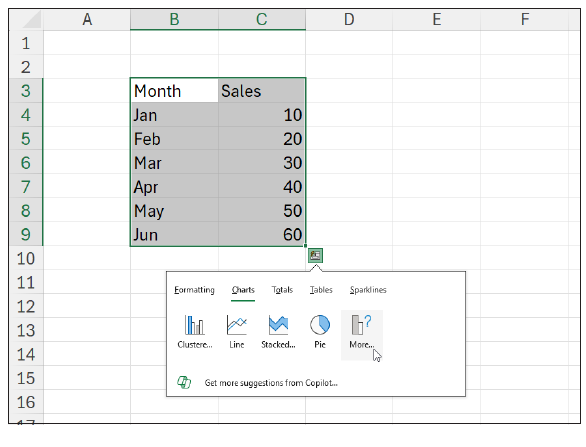Select the Charts tab
586x447 pixels.
tap(243, 290)
